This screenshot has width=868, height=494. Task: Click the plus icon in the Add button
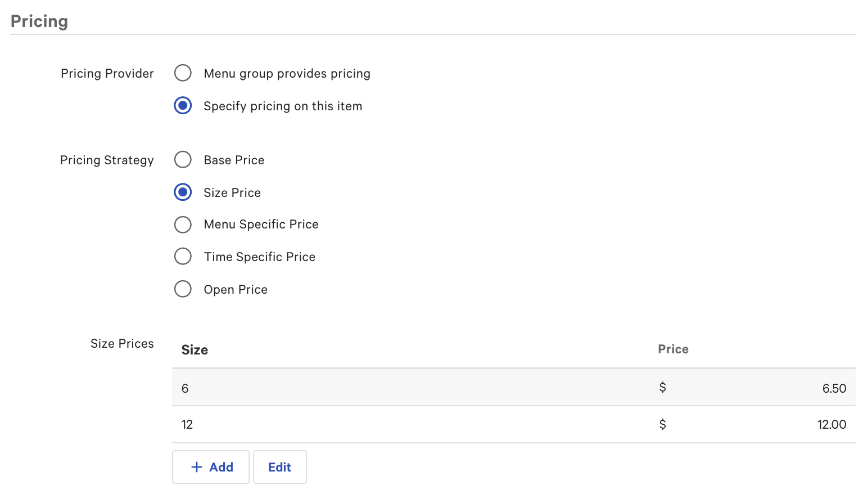(196, 467)
